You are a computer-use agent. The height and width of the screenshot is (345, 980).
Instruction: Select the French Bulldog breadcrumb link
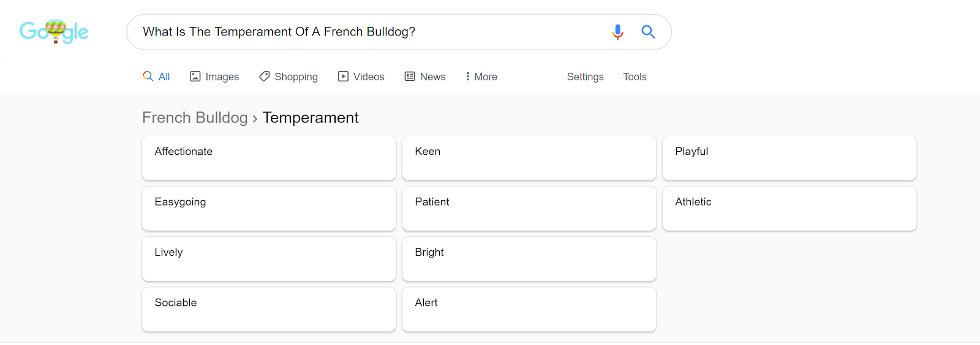click(195, 117)
